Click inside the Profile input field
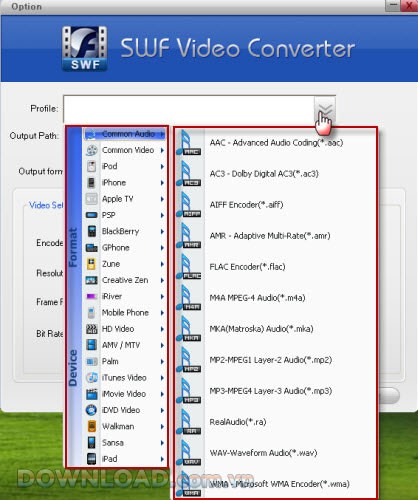The height and width of the screenshot is (500, 418). (x=189, y=109)
